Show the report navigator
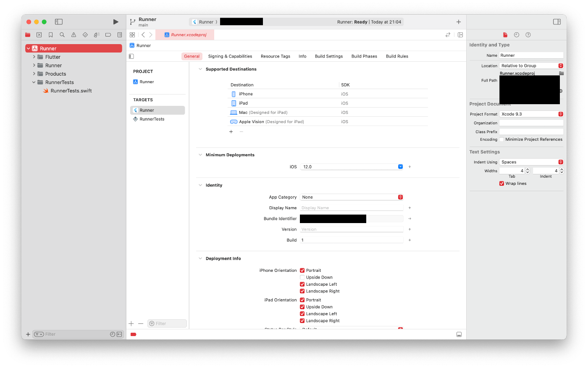Image resolution: width=588 pixels, height=368 pixels. coord(120,35)
